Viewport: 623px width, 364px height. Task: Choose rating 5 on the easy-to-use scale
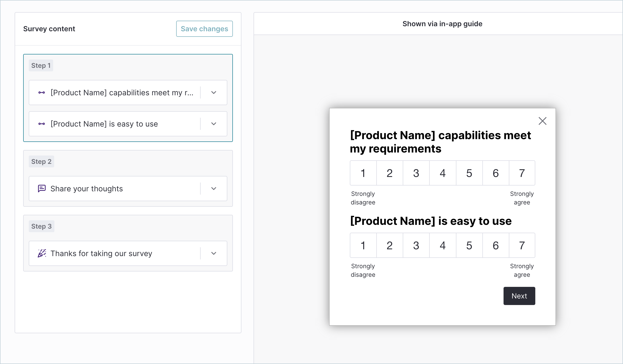pos(469,245)
